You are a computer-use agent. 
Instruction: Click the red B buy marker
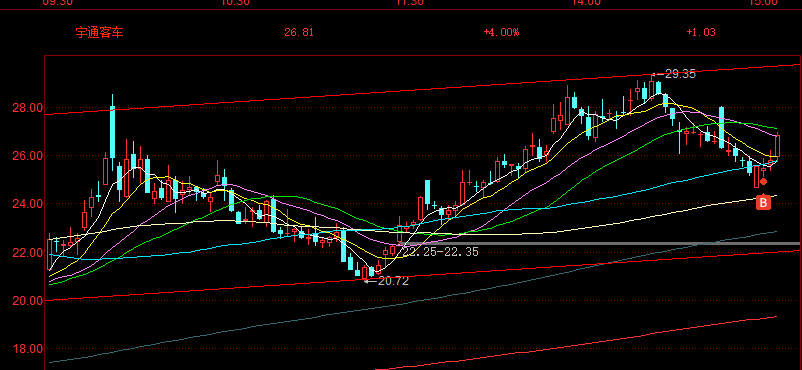coord(763,203)
